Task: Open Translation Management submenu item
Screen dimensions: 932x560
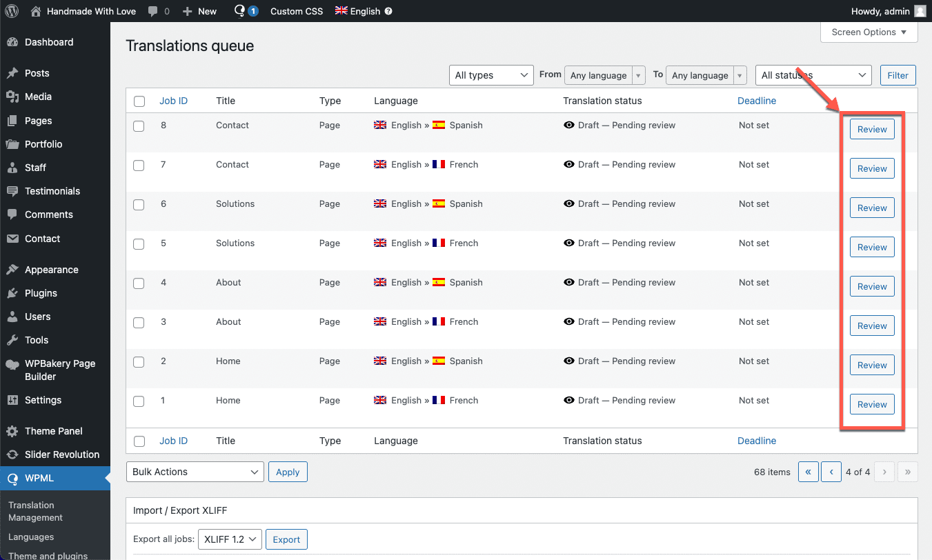Action: (35, 511)
